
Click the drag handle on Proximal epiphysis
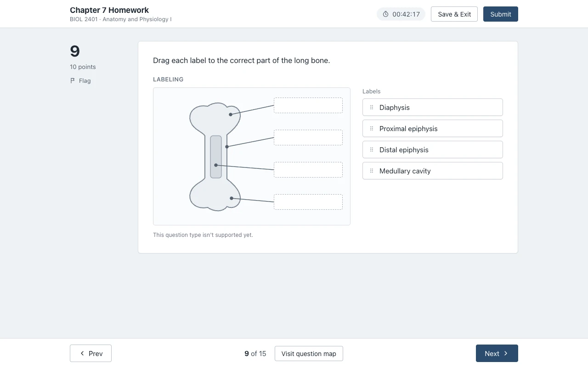pos(372,128)
